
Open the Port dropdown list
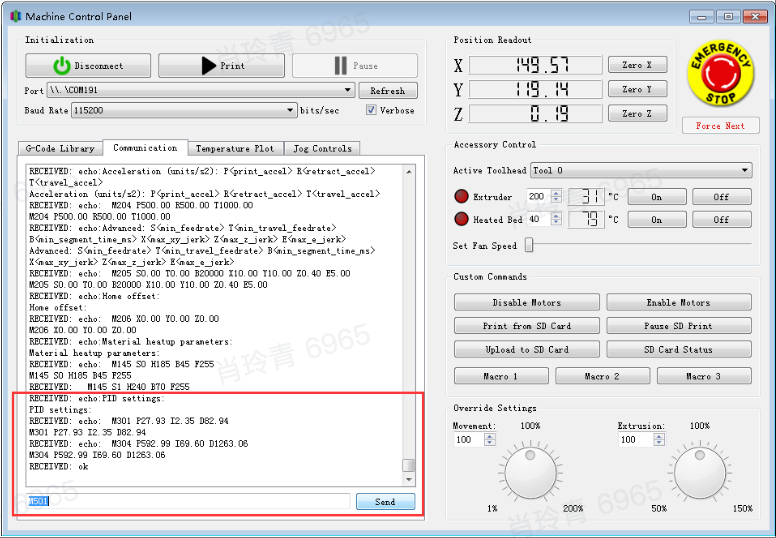pos(348,90)
